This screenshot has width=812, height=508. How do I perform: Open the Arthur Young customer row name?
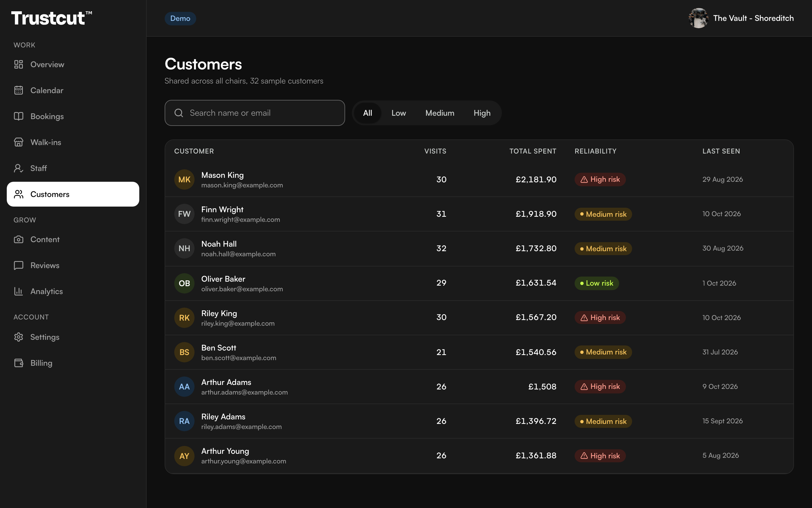225,451
